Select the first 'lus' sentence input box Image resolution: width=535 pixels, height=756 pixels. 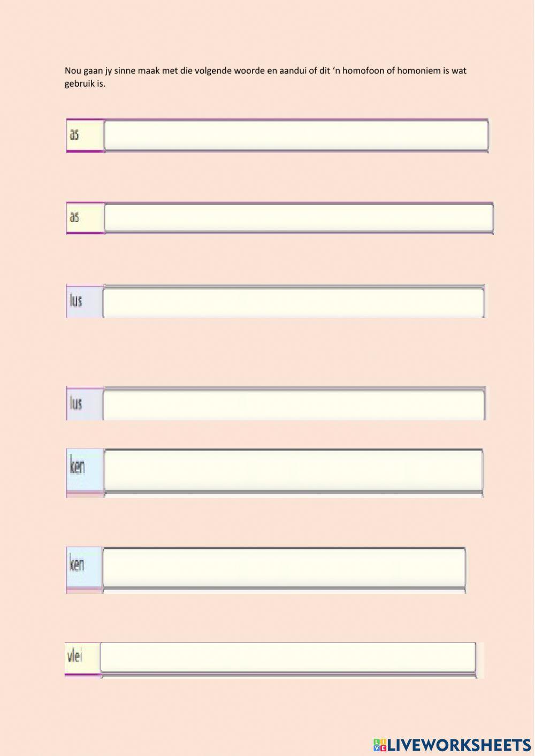[x=293, y=302]
